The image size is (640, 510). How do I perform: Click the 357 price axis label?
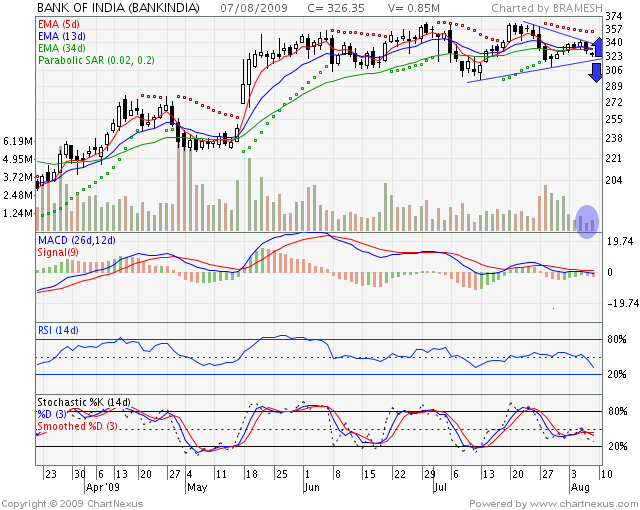coord(614,29)
